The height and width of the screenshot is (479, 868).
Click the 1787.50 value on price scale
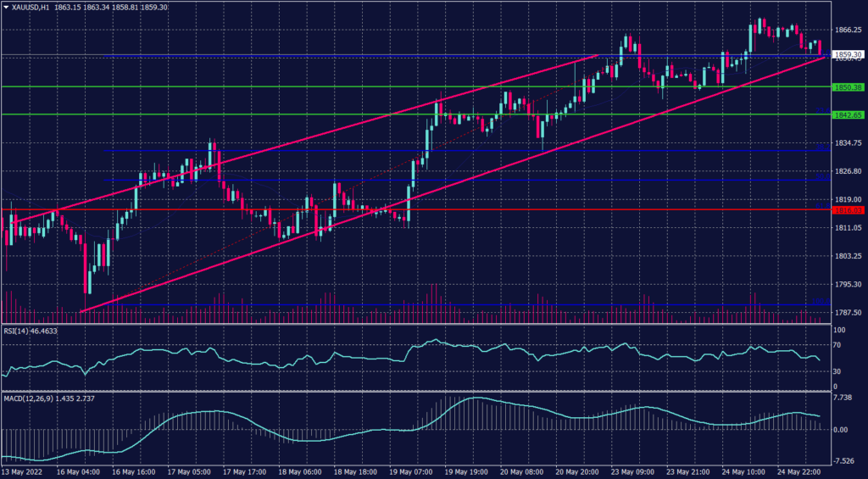[x=848, y=313]
